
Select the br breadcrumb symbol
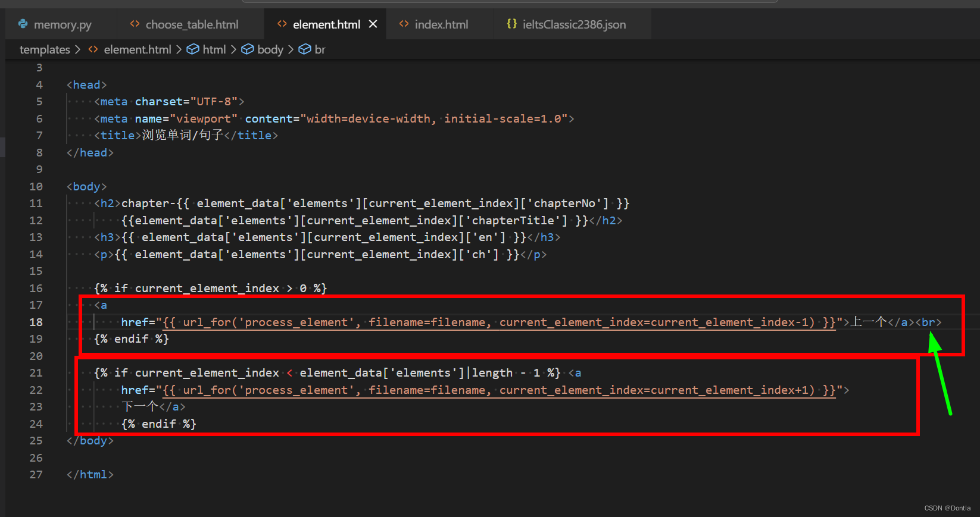pos(320,49)
